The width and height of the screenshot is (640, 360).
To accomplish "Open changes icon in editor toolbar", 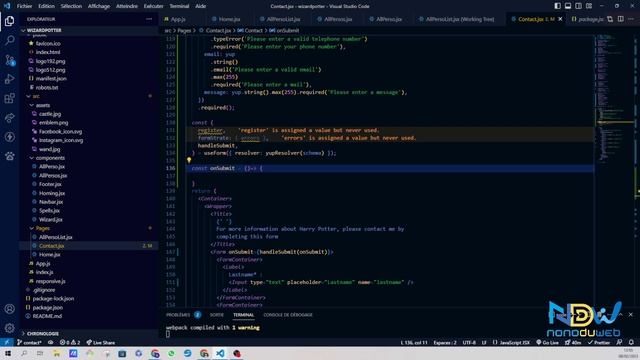I will point(610,19).
